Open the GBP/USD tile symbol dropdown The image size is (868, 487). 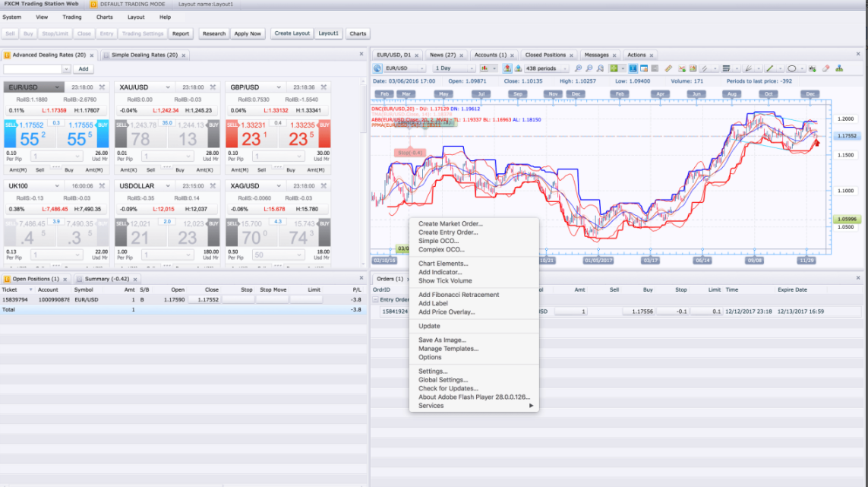tap(279, 87)
